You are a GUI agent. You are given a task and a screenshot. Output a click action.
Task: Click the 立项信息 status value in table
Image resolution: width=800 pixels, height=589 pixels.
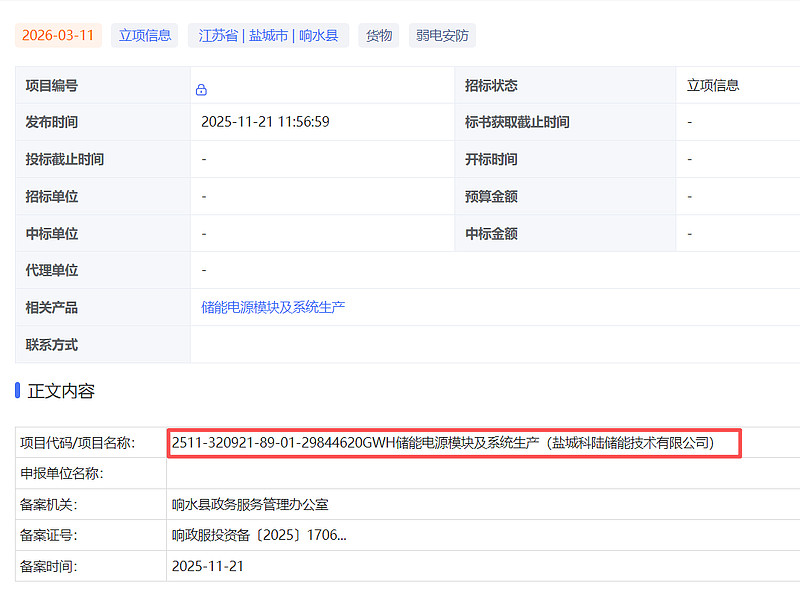coord(713,85)
